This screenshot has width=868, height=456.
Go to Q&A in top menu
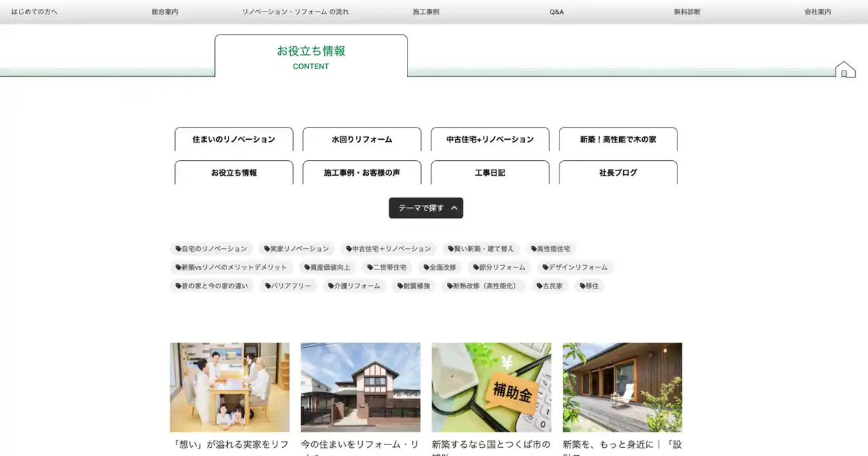[x=556, y=12]
